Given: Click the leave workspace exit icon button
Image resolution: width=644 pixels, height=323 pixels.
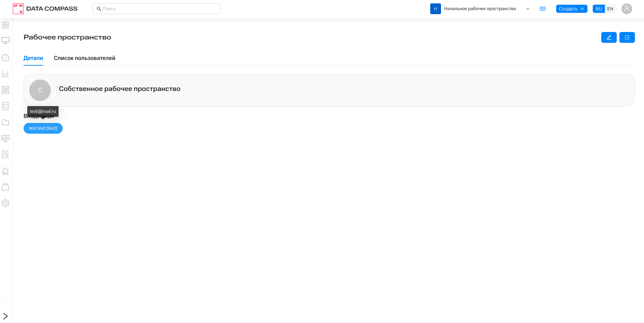Looking at the screenshot, I should click(627, 37).
